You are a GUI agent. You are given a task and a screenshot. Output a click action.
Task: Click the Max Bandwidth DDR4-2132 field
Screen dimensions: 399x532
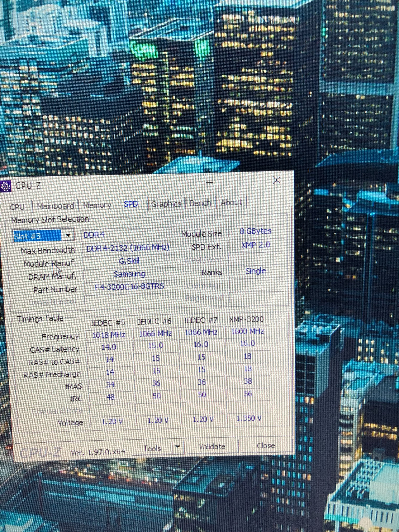click(x=128, y=248)
